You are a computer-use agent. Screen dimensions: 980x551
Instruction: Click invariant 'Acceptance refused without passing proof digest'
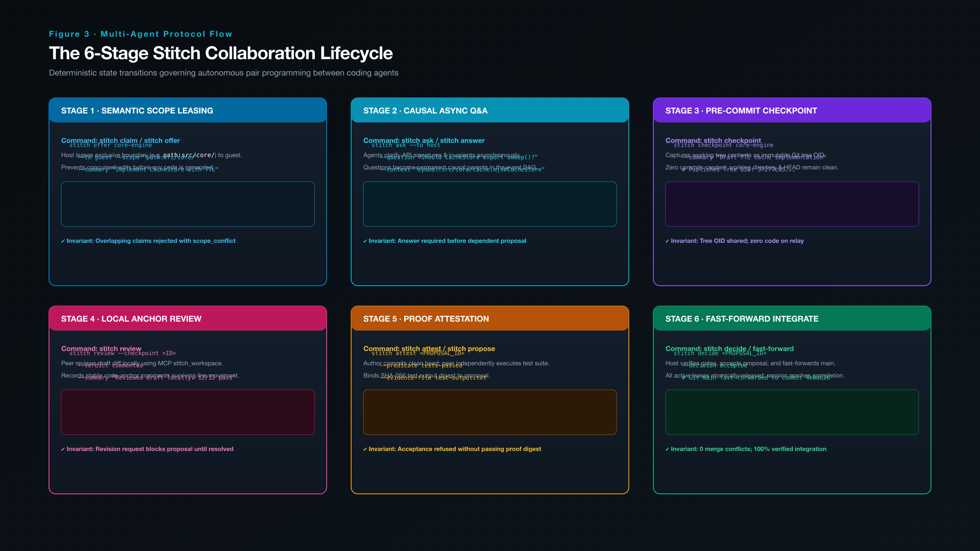(452, 449)
